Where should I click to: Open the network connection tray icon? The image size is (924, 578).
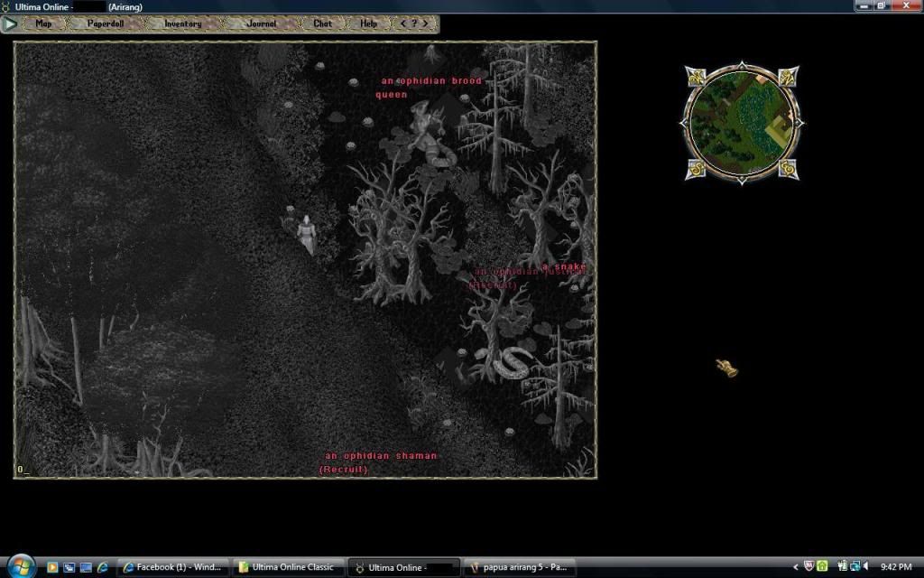855,566
